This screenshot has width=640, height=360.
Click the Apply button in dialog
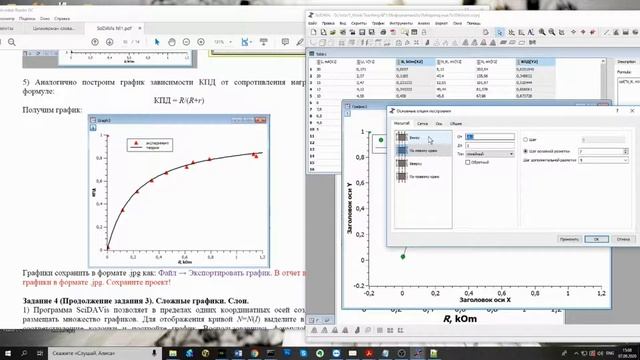[569, 239]
